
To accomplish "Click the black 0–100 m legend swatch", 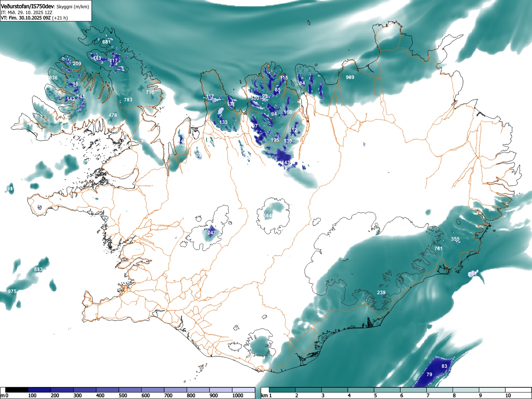I will pyautogui.click(x=17, y=390).
